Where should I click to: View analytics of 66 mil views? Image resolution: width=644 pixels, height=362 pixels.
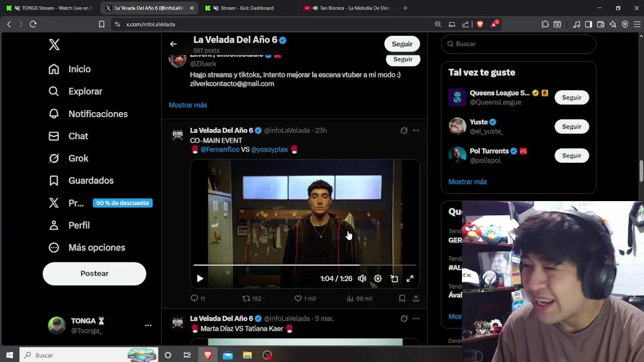pos(359,299)
